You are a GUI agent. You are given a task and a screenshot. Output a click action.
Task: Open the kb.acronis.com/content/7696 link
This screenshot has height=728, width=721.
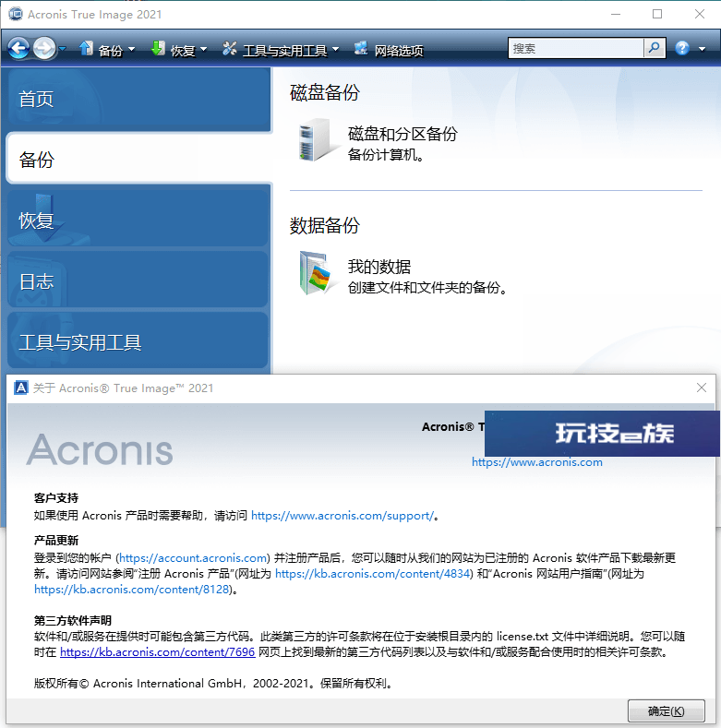coord(158,651)
